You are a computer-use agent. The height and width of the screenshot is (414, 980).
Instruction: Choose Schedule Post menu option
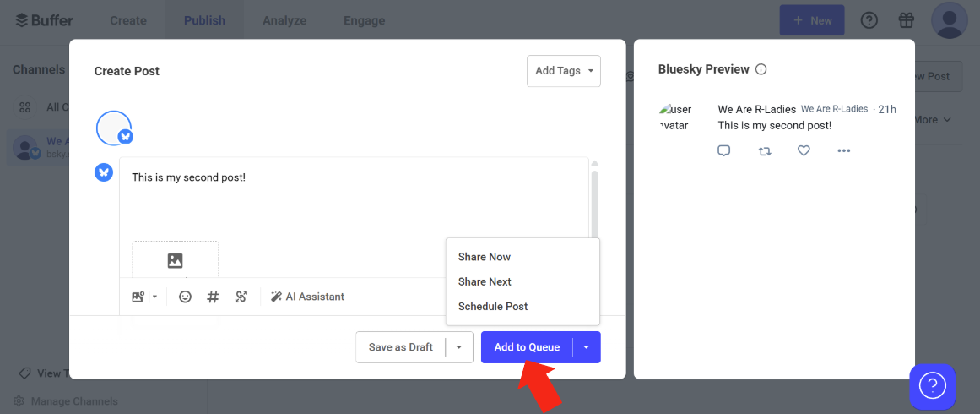[493, 307]
